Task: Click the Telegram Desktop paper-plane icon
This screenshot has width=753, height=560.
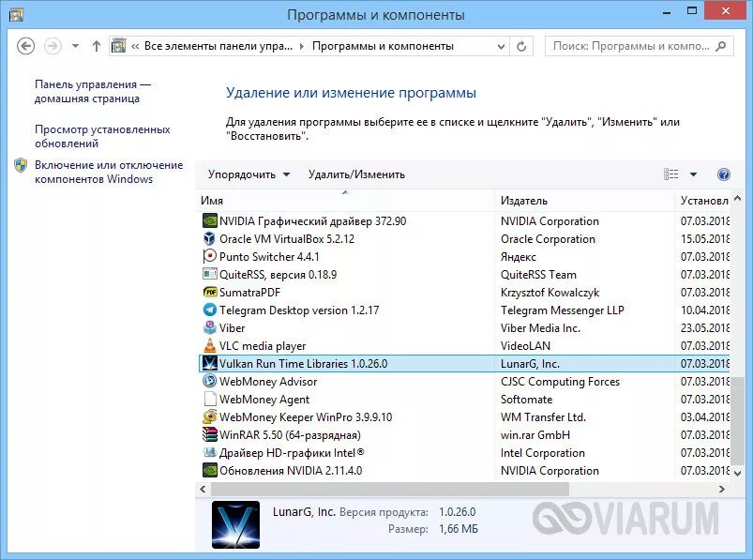Action: (x=209, y=310)
